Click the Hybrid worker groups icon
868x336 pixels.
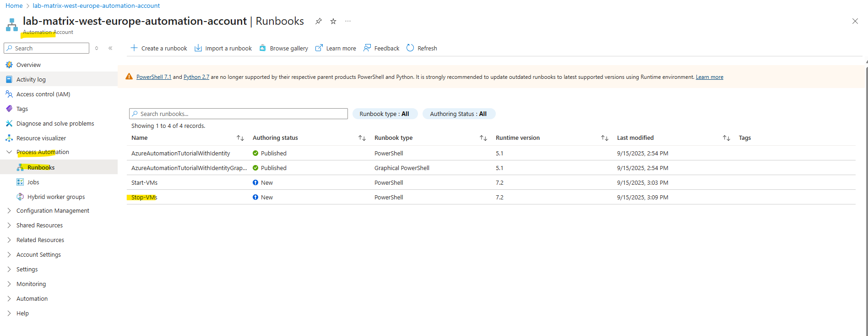pyautogui.click(x=20, y=197)
